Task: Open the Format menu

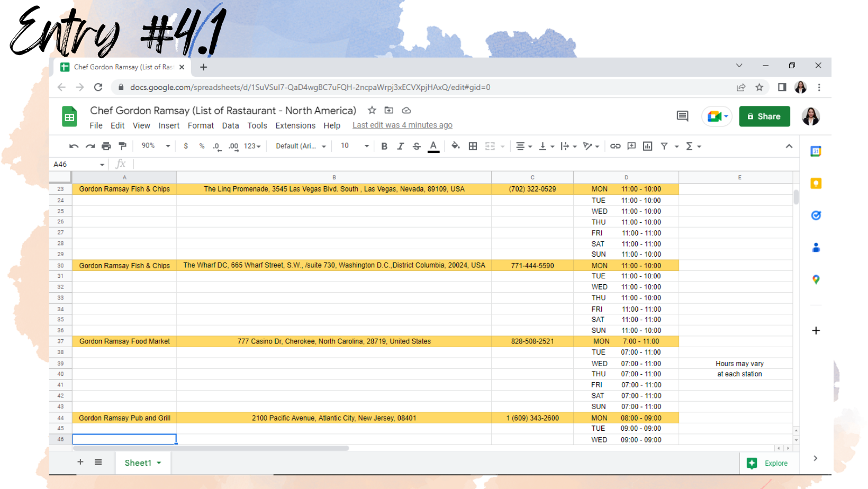Action: (x=201, y=125)
